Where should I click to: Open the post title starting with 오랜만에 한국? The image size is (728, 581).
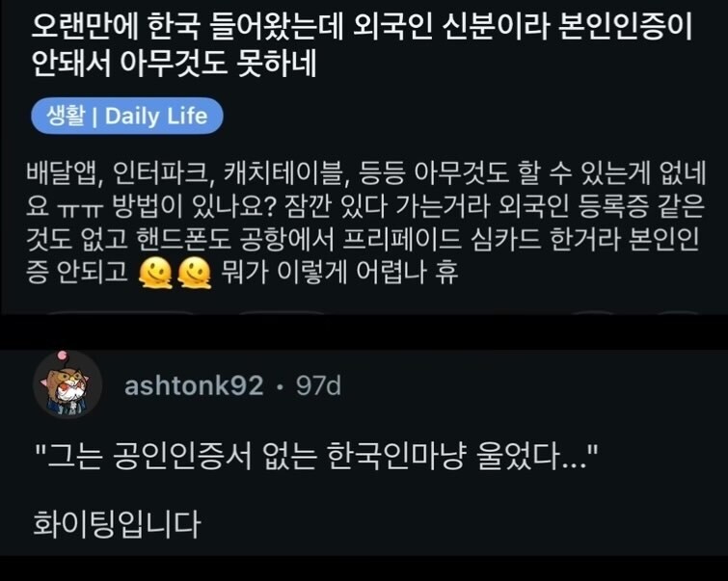(x=363, y=45)
